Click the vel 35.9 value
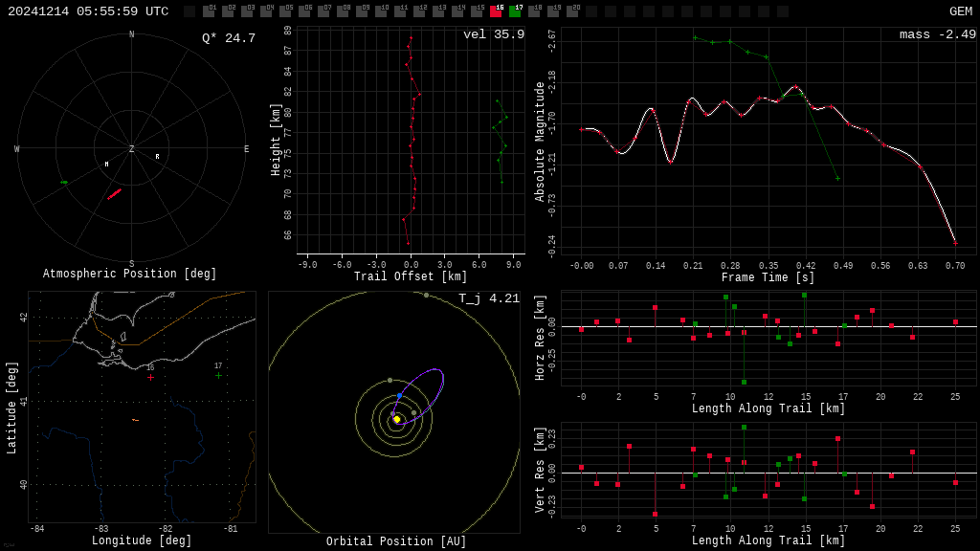The width and height of the screenshot is (980, 551). pos(494,34)
